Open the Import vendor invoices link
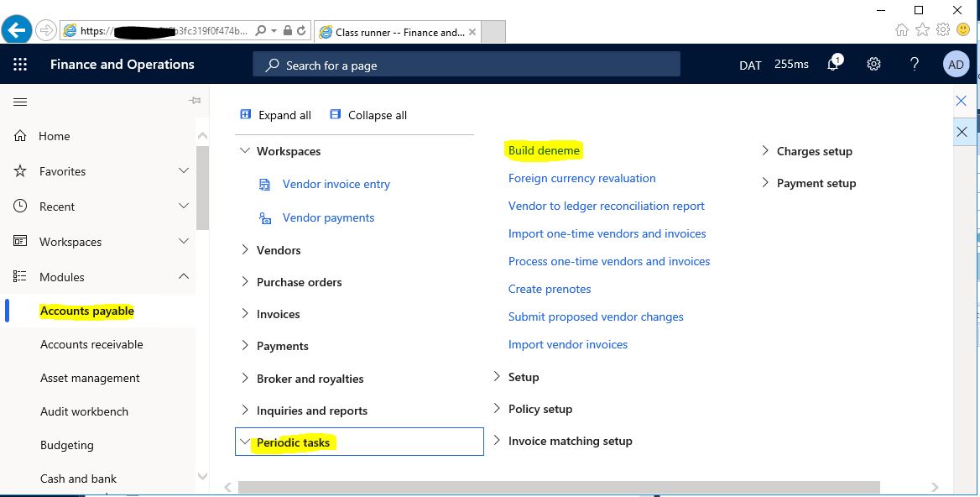Image resolution: width=980 pixels, height=497 pixels. point(567,344)
